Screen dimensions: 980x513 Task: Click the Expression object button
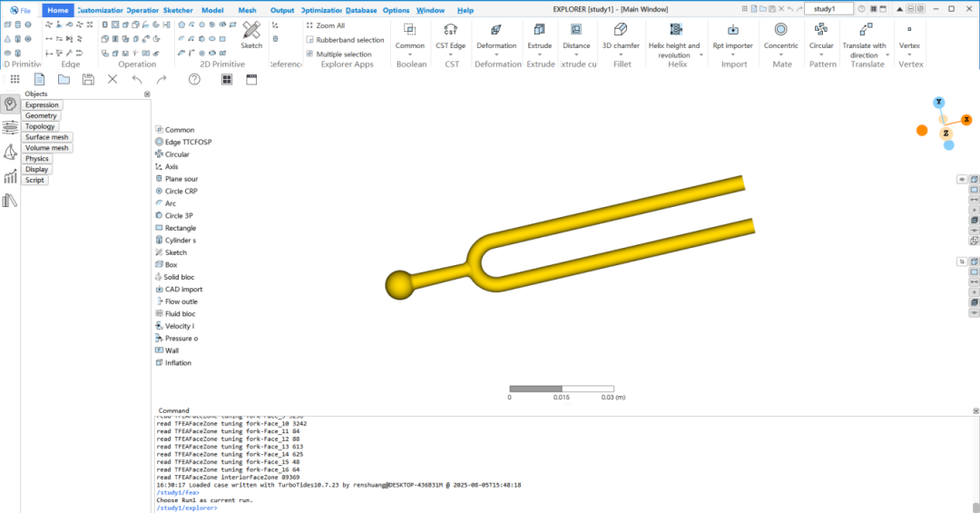point(42,105)
